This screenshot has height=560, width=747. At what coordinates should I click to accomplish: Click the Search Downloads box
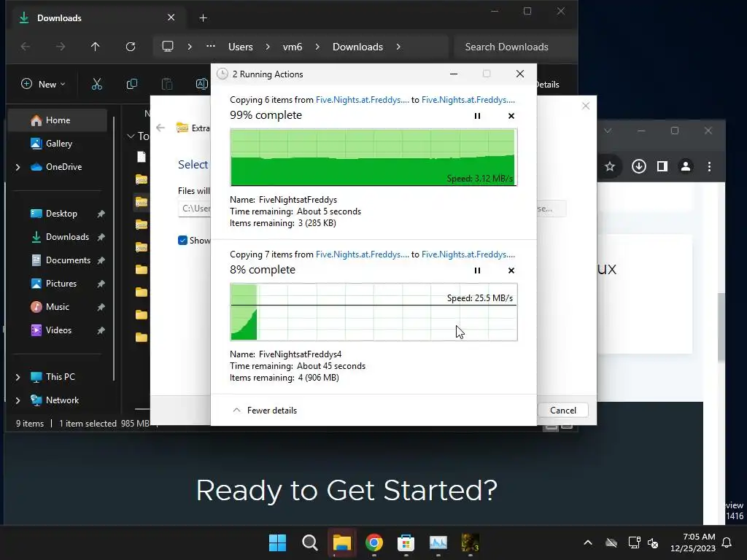click(x=515, y=47)
